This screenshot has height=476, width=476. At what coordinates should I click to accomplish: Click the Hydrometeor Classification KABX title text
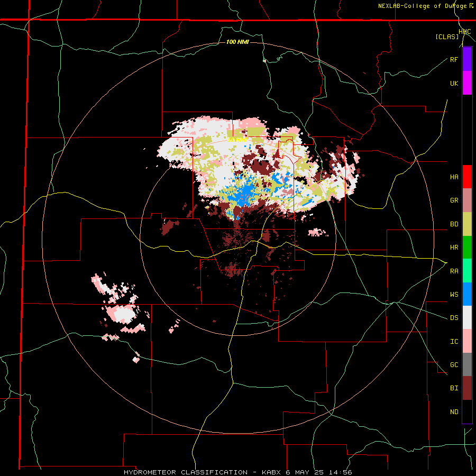237,472
